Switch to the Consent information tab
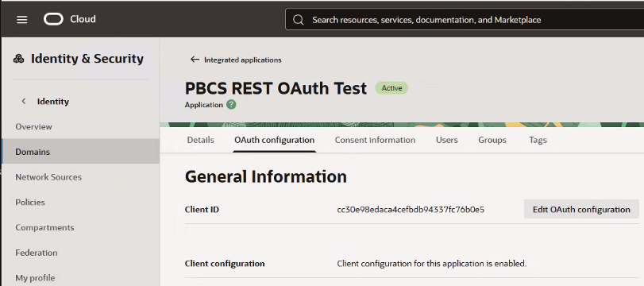 coord(375,140)
